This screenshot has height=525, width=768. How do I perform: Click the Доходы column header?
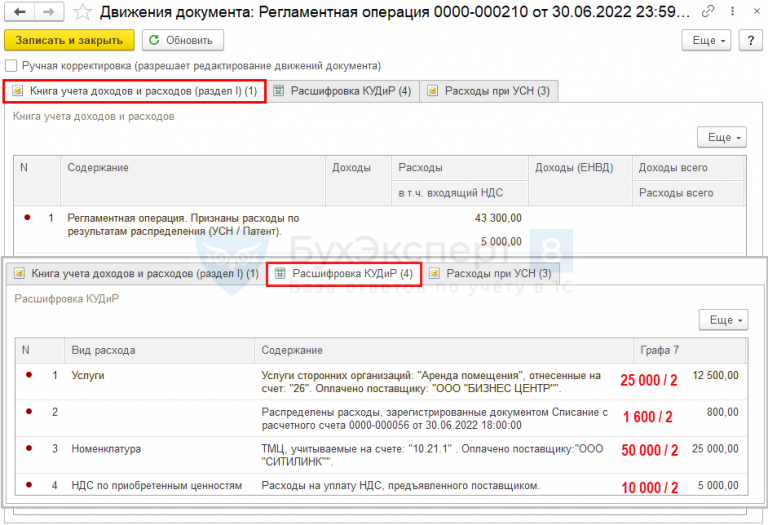[359, 180]
